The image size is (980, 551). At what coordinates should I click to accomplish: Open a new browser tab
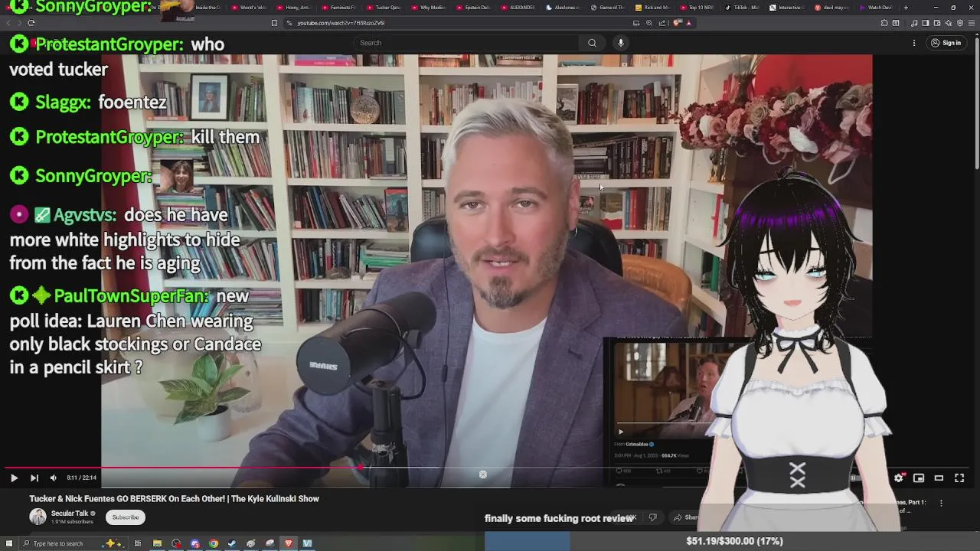coord(906,8)
